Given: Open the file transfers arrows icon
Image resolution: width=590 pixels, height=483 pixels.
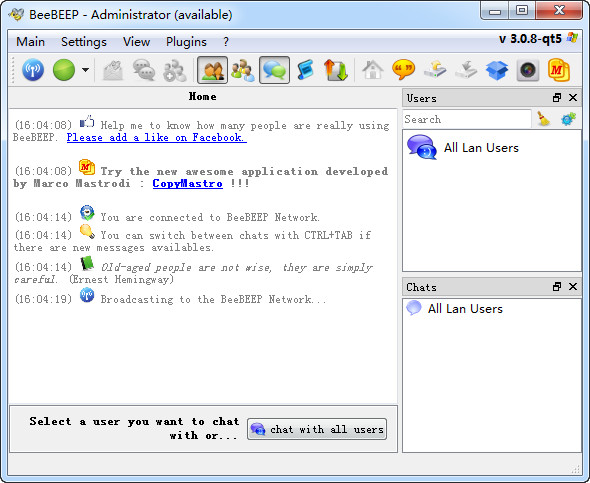Looking at the screenshot, I should click(x=336, y=70).
